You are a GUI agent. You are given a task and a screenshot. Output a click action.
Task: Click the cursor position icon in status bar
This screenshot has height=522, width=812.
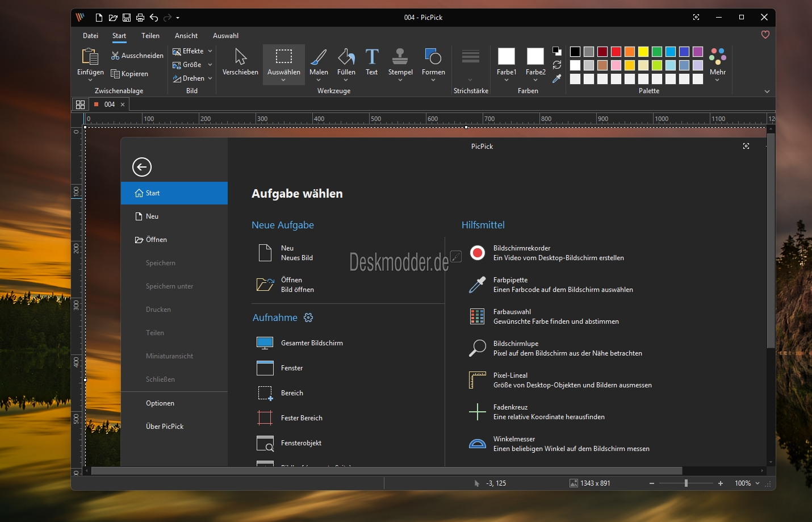coord(477,483)
